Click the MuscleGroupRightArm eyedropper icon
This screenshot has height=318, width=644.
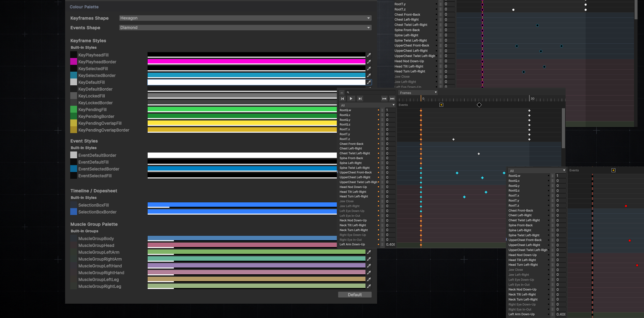[369, 259]
